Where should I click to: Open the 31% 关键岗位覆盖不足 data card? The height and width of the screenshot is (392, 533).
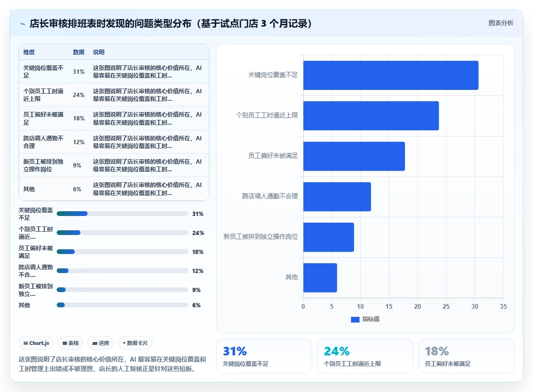264,356
